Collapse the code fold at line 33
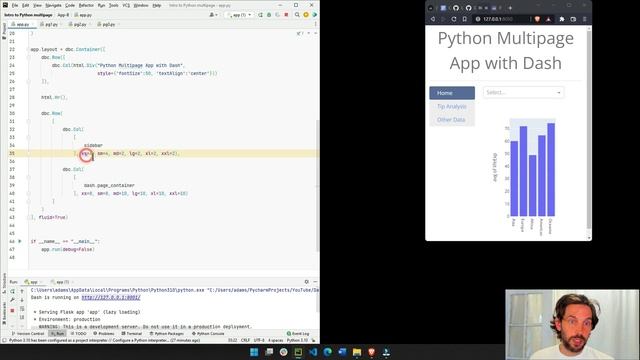Viewport: 640px width, 360px height. point(28,138)
